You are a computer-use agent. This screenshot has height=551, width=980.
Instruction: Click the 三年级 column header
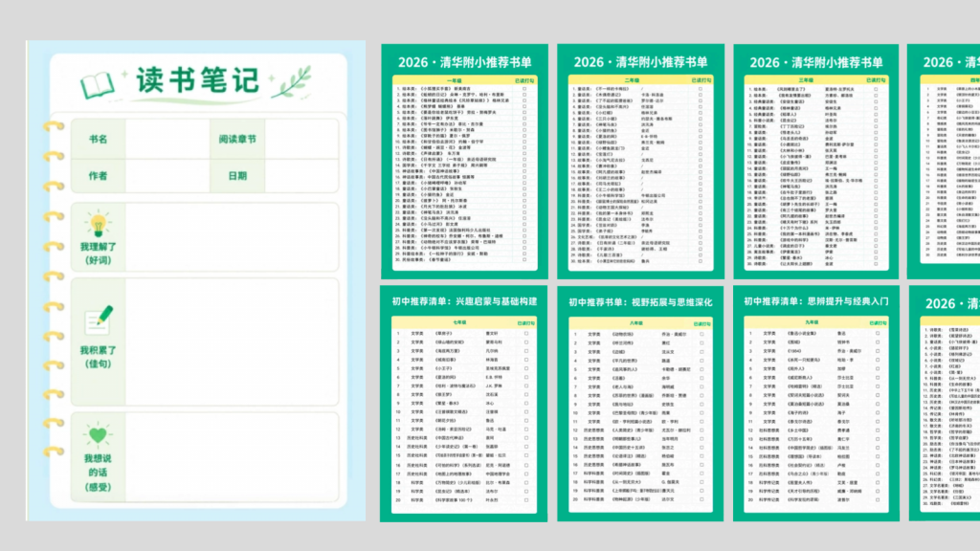point(806,80)
